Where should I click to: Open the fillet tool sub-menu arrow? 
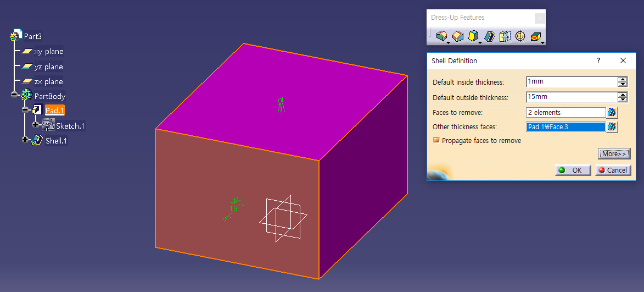click(449, 42)
